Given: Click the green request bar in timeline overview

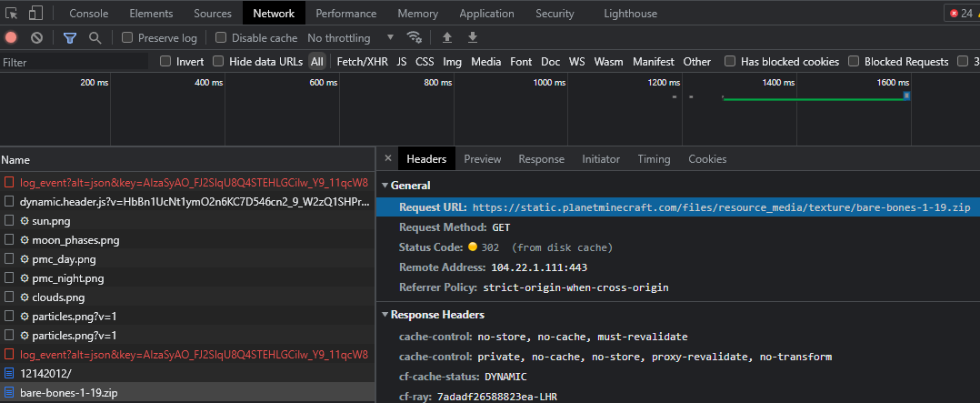Looking at the screenshot, I should coord(815,98).
